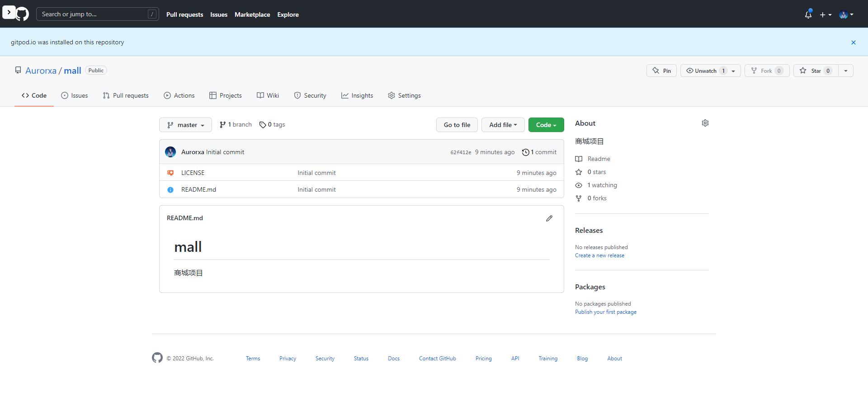This screenshot has width=868, height=420.
Task: Click Aurorxa's avatar in commit row
Action: [170, 152]
